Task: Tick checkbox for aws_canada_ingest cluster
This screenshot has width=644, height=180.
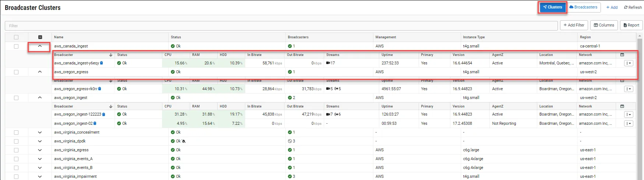Action: pos(16,46)
